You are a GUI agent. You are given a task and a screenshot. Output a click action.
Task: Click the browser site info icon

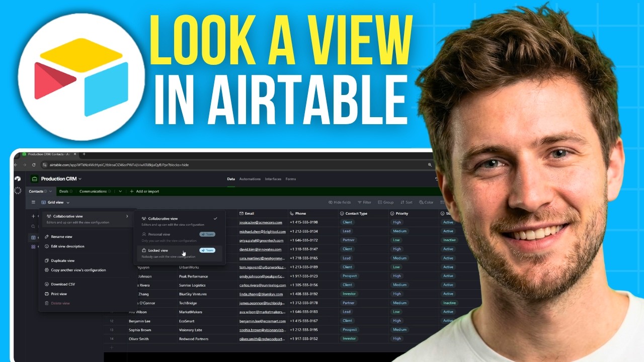[44, 164]
